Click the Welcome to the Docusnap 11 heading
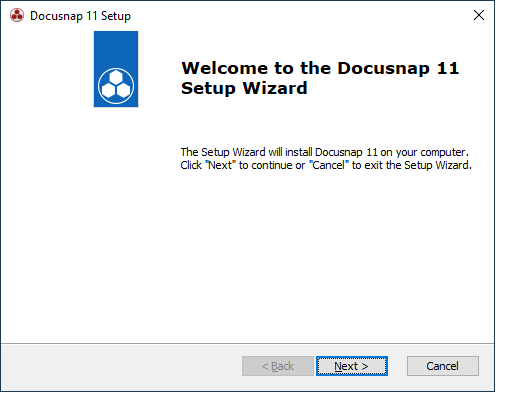 320,78
